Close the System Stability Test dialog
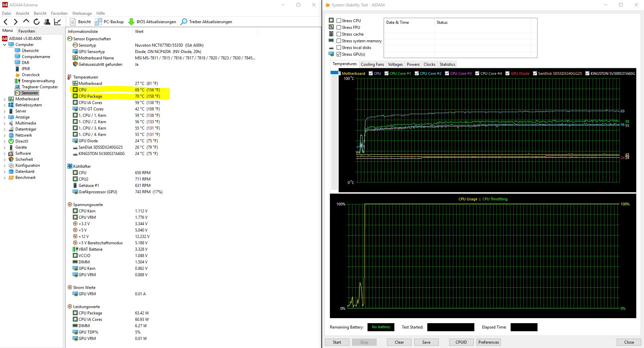Screen dimensions: 644x348 (x=629, y=342)
